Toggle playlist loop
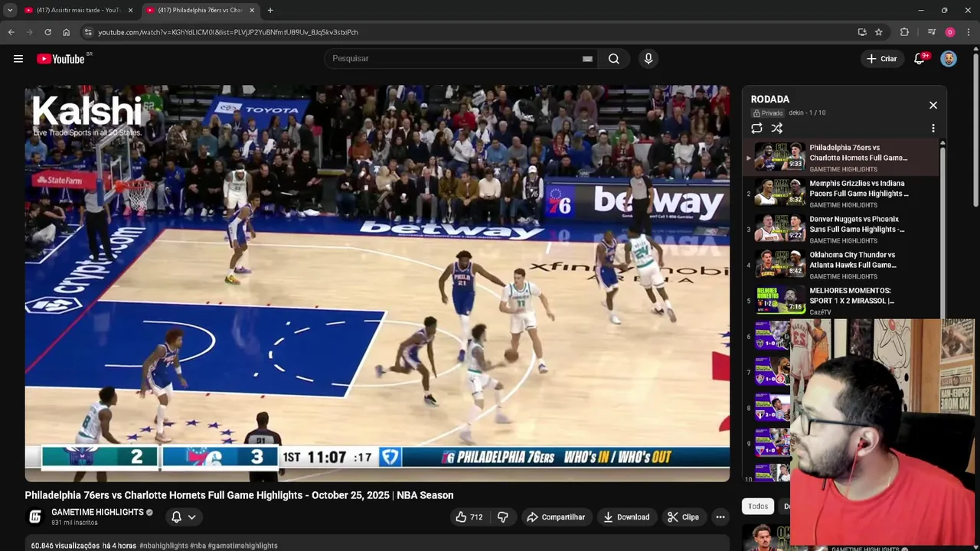The image size is (980, 551). (756, 129)
